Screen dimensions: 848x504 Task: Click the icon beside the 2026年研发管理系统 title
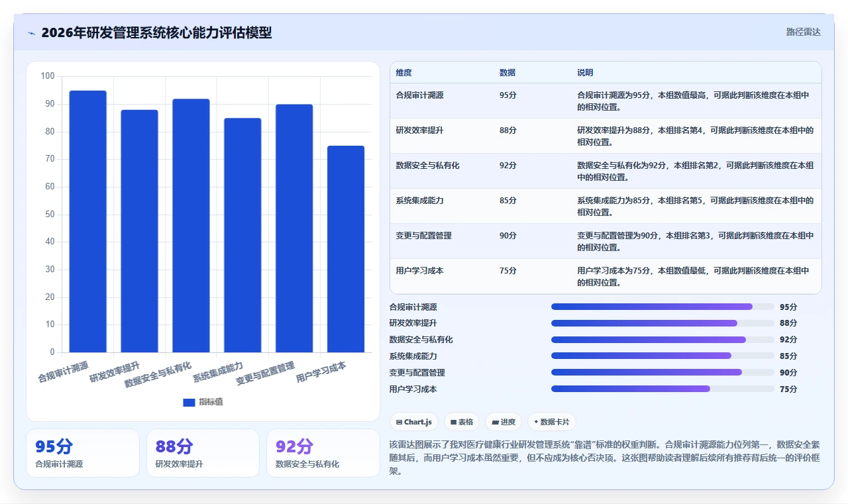[32, 33]
